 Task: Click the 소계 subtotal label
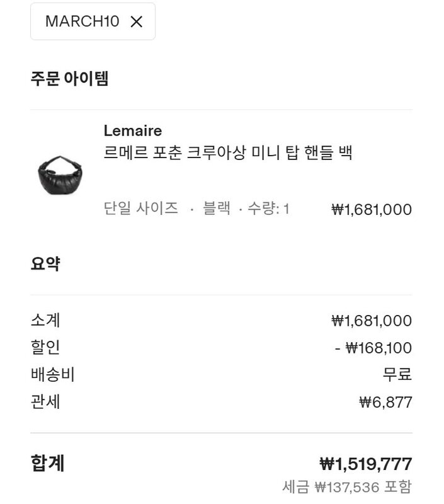coord(45,321)
